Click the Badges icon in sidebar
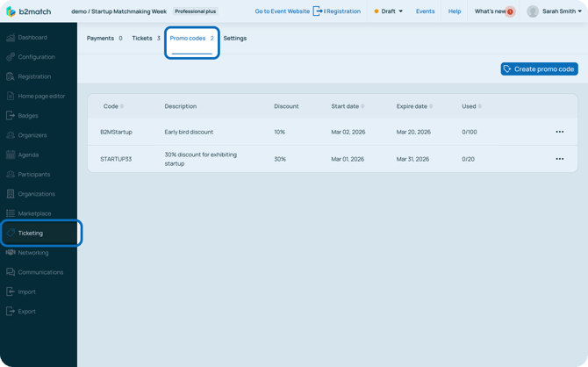This screenshot has height=367, width=588. [x=11, y=116]
